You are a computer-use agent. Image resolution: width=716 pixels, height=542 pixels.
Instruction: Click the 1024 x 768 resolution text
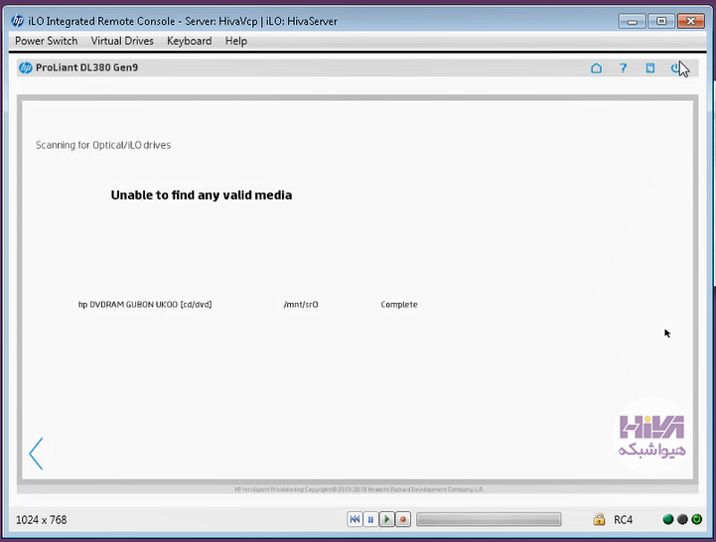41,520
